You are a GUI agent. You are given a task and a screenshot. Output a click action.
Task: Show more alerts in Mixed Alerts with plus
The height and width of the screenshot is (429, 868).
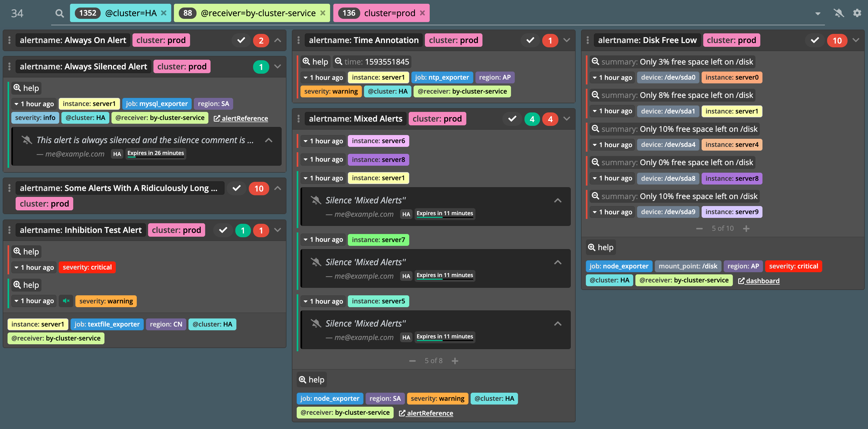[455, 361]
